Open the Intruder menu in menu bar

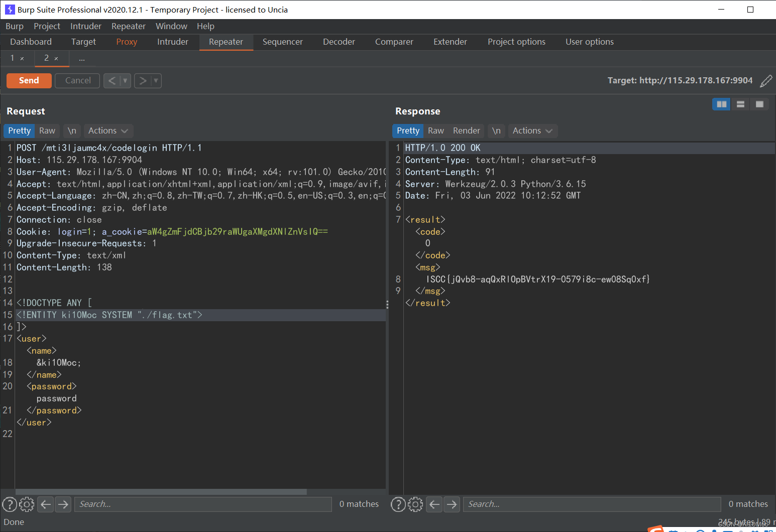tap(86, 26)
